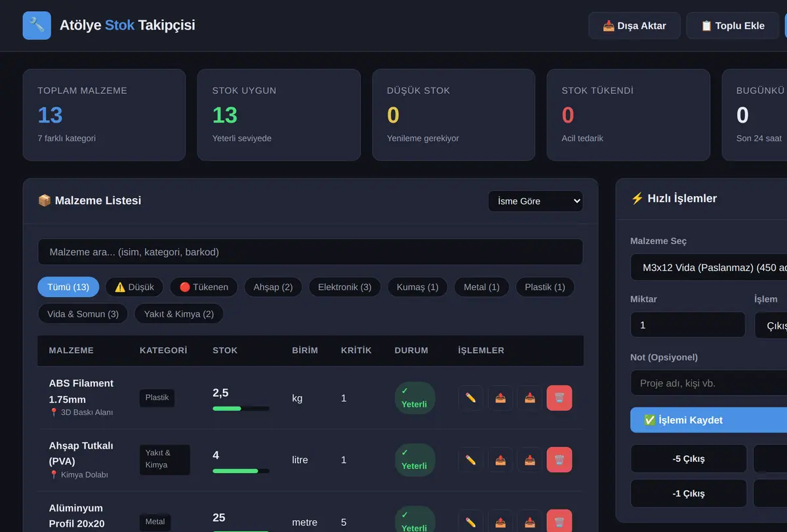Click the -1 Çıkış quick button
The image size is (787, 532).
pyautogui.click(x=689, y=493)
